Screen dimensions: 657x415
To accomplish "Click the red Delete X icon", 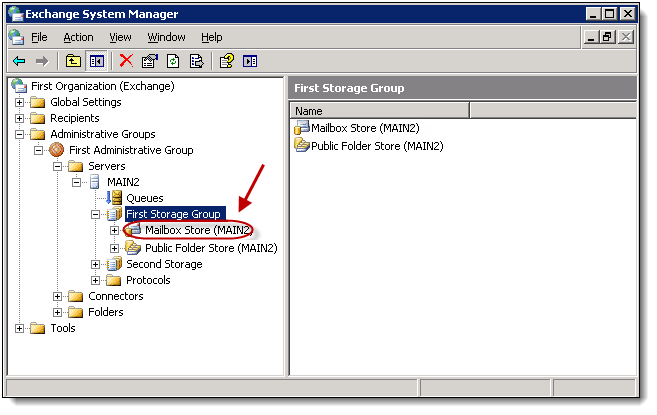I will [x=126, y=61].
